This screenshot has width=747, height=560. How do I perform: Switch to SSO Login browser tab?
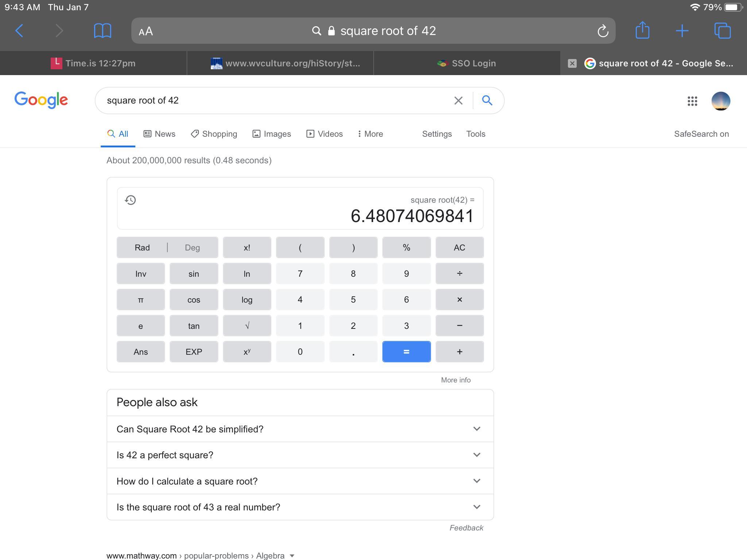tap(467, 63)
